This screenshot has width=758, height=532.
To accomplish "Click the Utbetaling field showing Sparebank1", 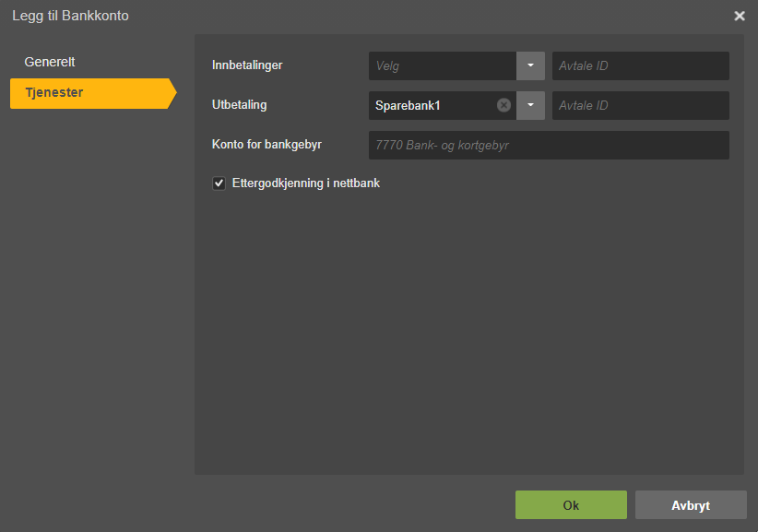I will point(430,105).
